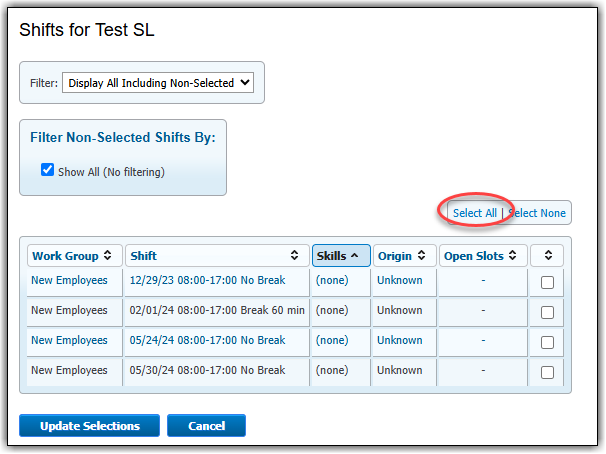This screenshot has height=454, width=606.
Task: Click the Shift column sort arrows
Action: coord(294,256)
